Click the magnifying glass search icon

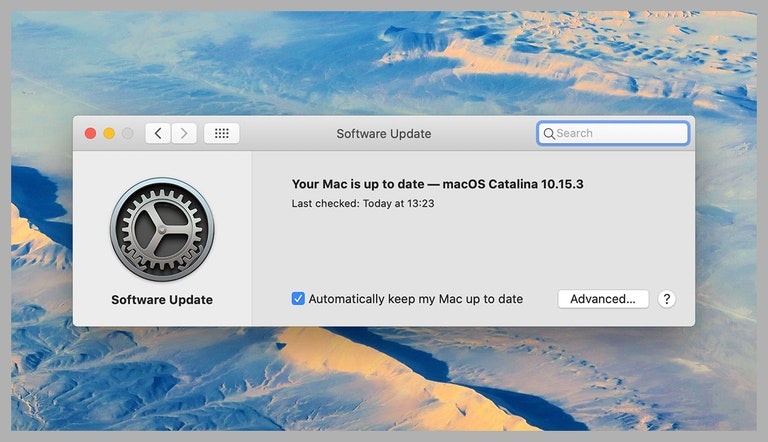pyautogui.click(x=549, y=133)
